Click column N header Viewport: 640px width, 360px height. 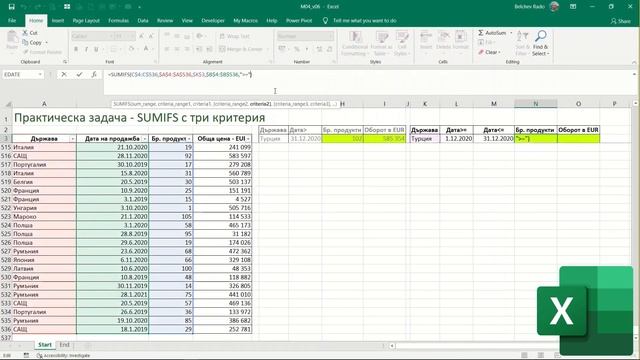click(536, 104)
